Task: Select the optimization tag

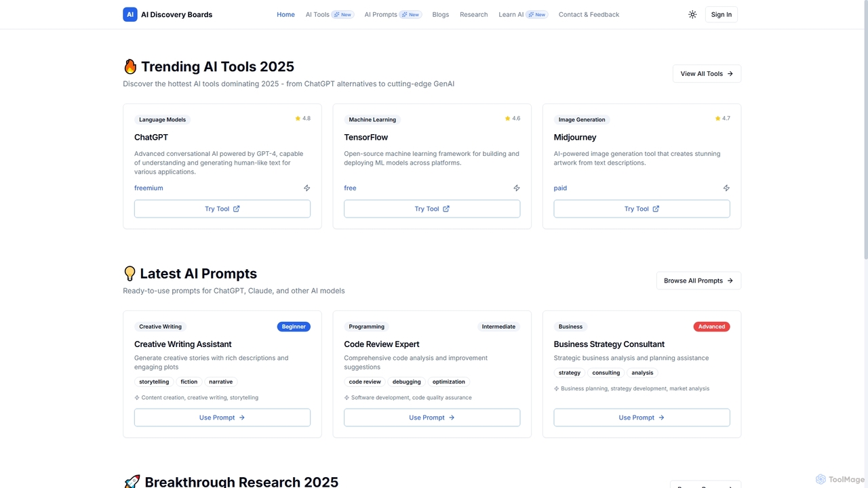Action: coord(449,382)
